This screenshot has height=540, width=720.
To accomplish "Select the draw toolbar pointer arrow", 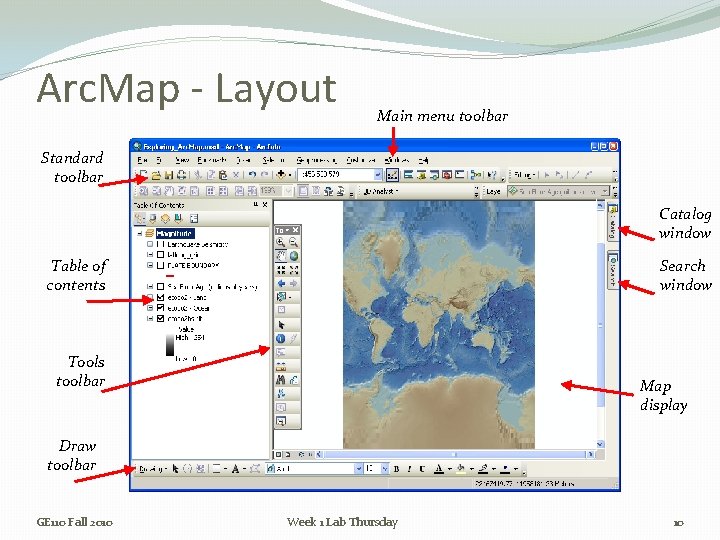I will (175, 469).
